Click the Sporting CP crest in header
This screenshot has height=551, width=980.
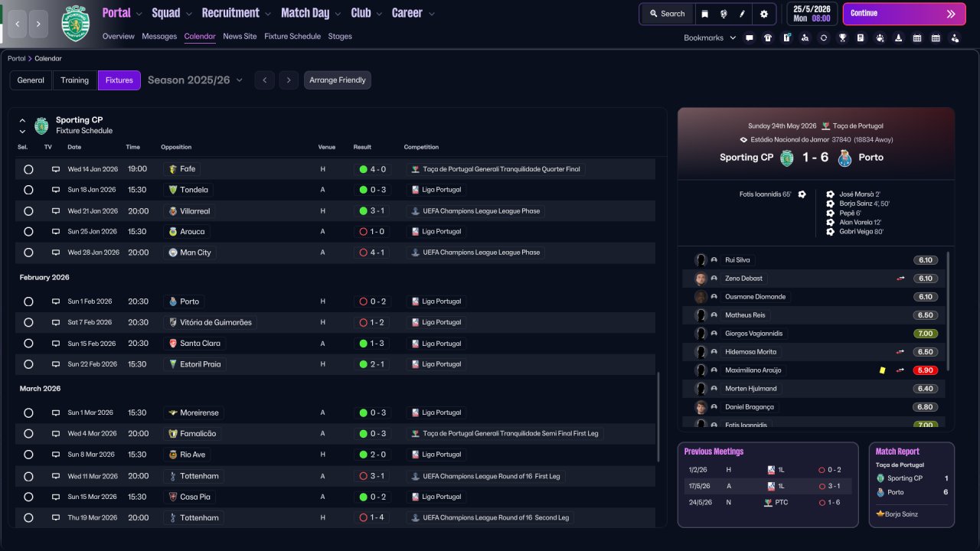click(76, 23)
